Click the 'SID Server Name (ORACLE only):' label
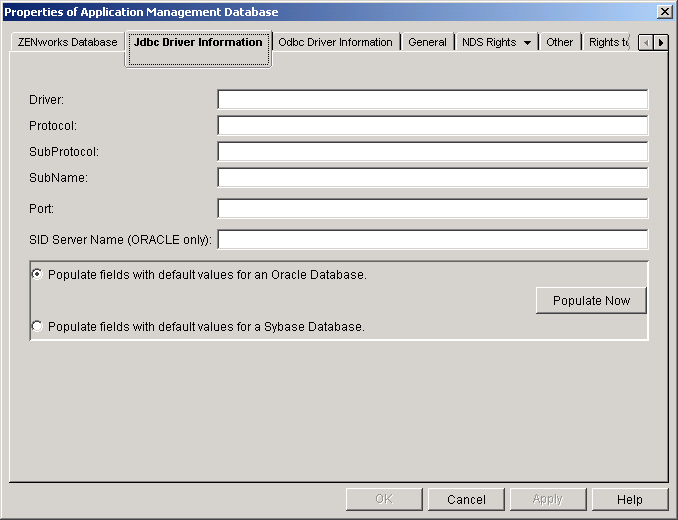Viewport: 678px width, 520px height. point(120,239)
